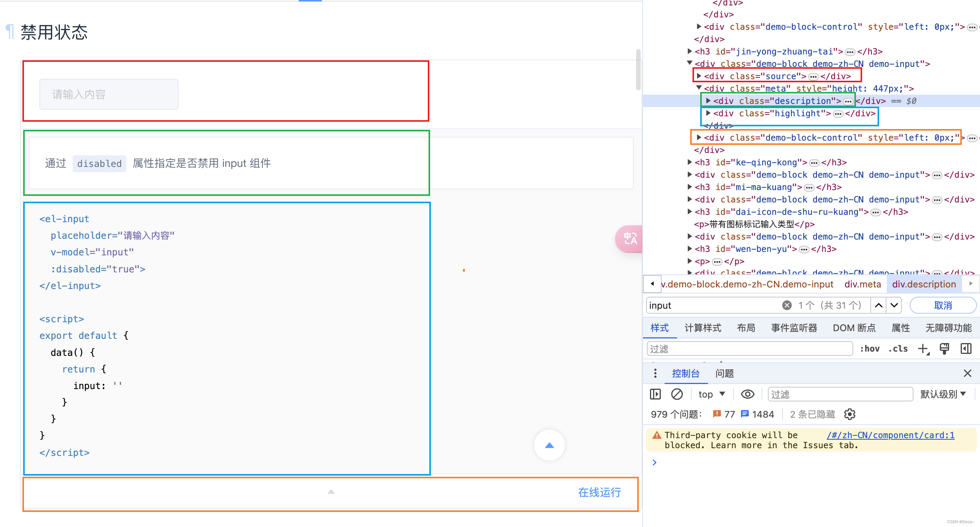This screenshot has height=527, width=980.
Task: Switch to 计算样式 tab
Action: pyautogui.click(x=703, y=328)
